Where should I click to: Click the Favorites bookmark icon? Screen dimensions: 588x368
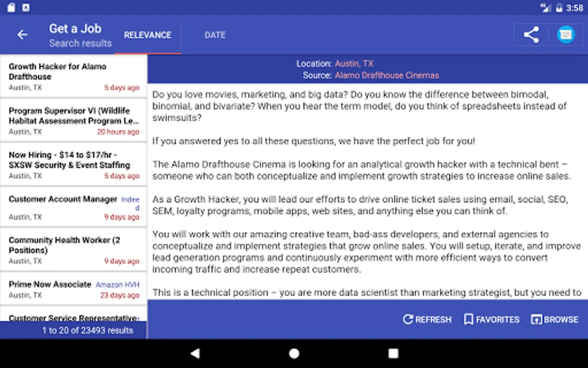pos(469,319)
